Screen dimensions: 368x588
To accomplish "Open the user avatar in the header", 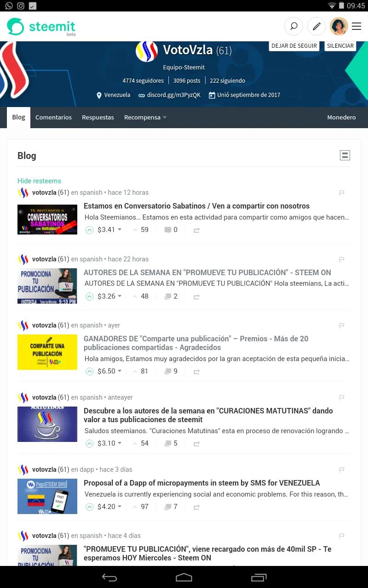I will pyautogui.click(x=339, y=26).
